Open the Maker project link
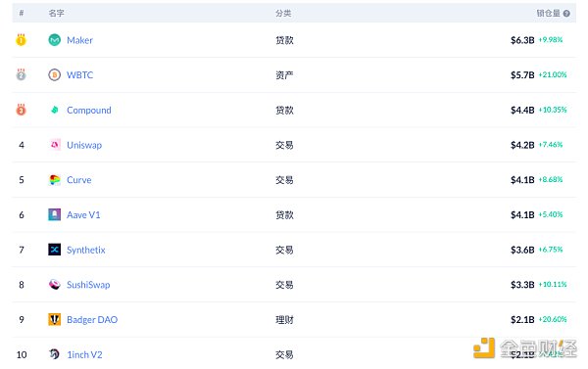Viewport: 588px width, 369px height. pos(79,40)
